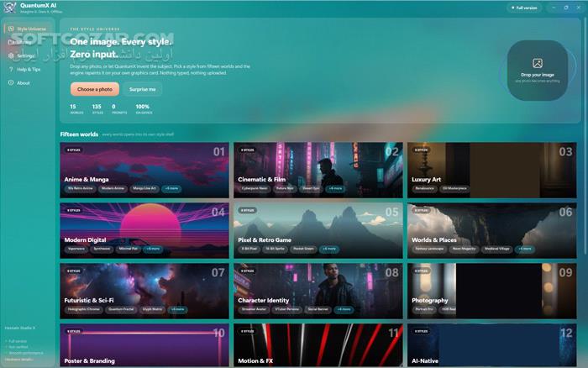Image resolution: width=588 pixels, height=368 pixels.
Task: Click the 100% on-device stat
Action: click(144, 109)
